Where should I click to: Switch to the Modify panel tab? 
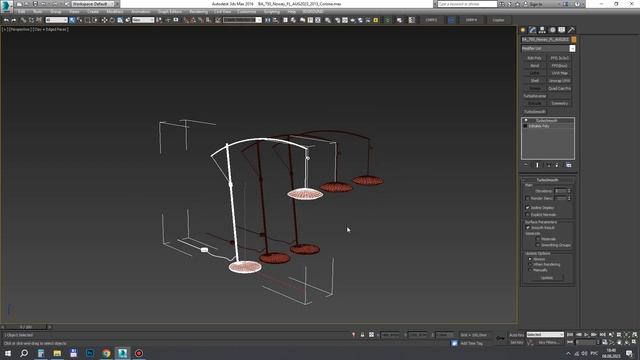[x=532, y=30]
